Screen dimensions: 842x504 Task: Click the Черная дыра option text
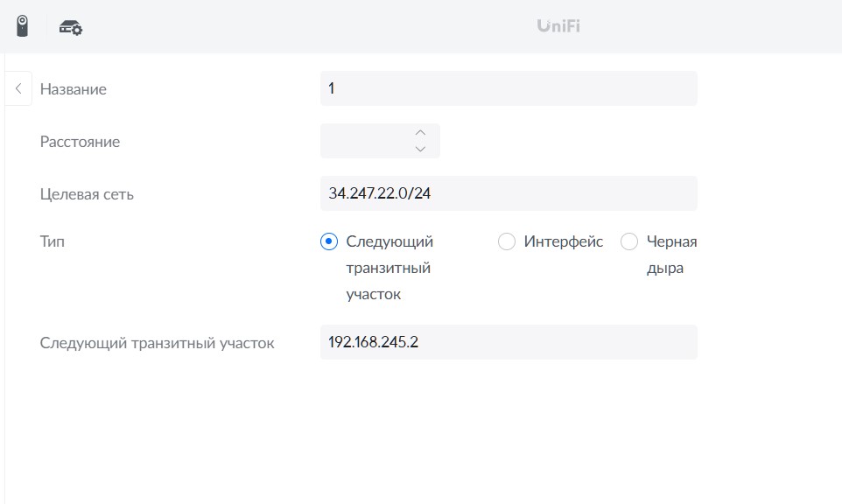pyautogui.click(x=672, y=255)
